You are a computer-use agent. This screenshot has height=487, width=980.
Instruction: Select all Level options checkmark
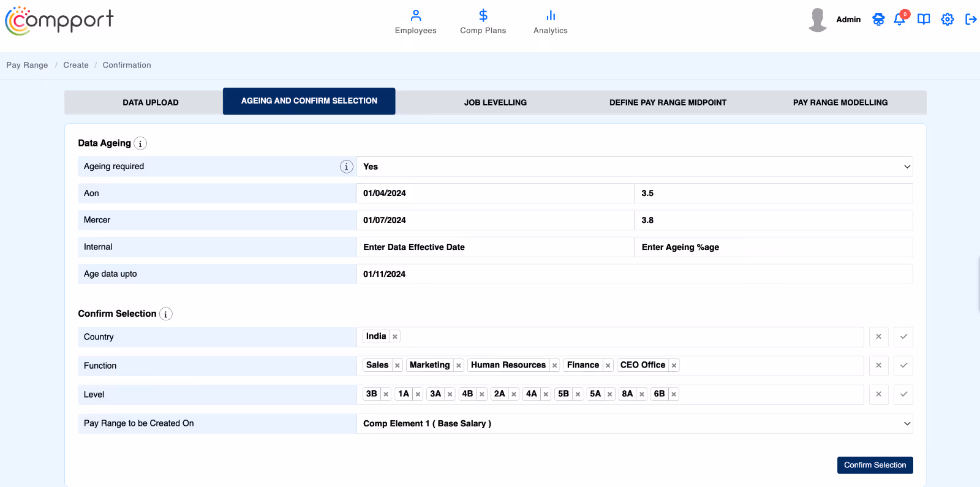click(903, 395)
